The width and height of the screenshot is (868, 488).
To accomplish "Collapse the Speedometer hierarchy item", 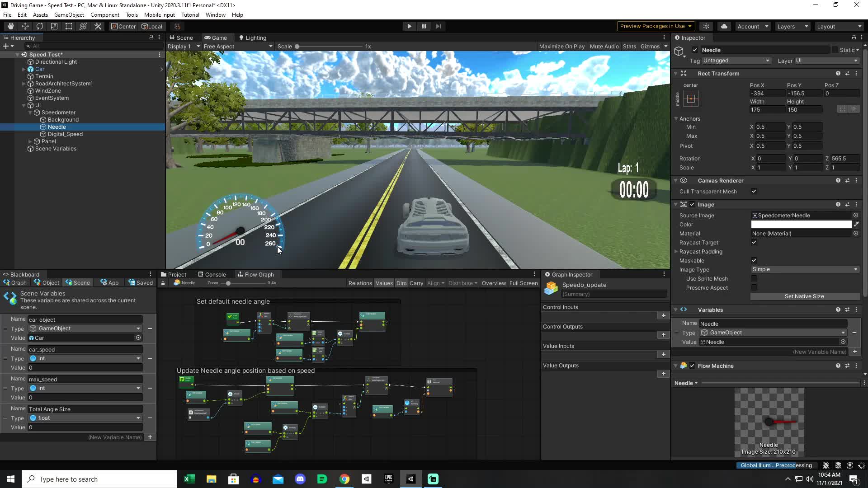I will tap(30, 113).
